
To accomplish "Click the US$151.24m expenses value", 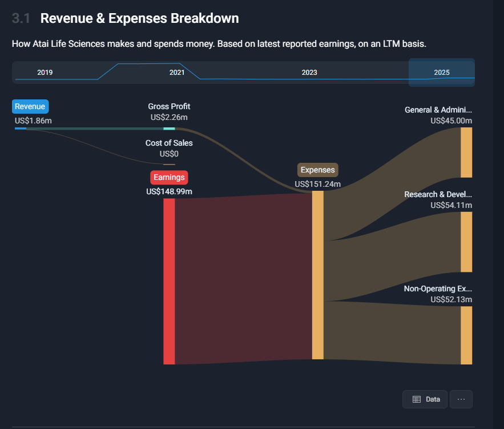I will click(317, 185).
